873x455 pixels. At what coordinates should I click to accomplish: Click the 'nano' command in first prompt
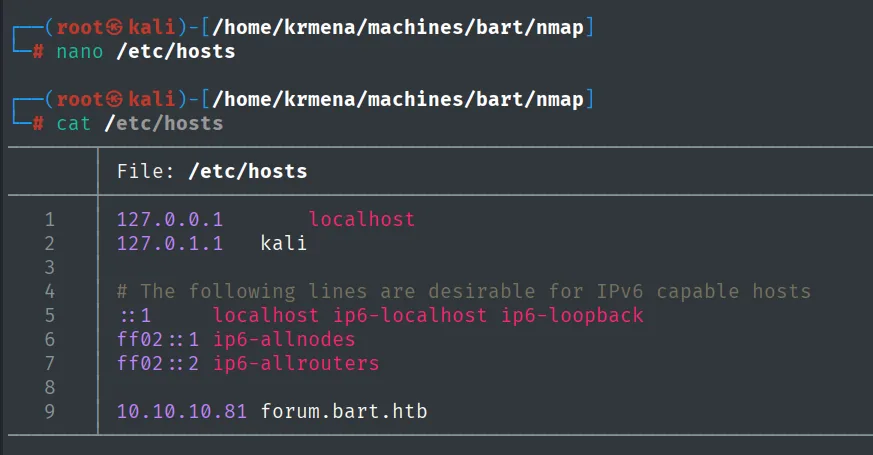(x=80, y=51)
